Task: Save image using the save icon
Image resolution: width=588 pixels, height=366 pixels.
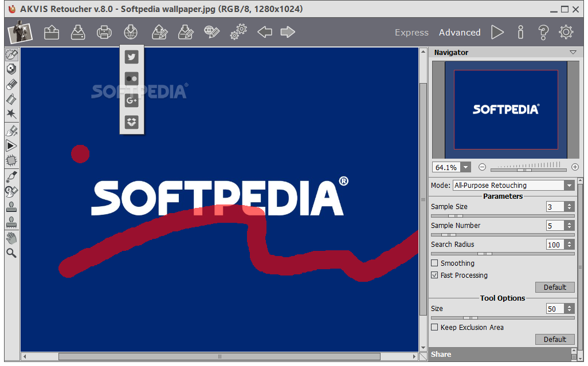Action: [x=77, y=33]
